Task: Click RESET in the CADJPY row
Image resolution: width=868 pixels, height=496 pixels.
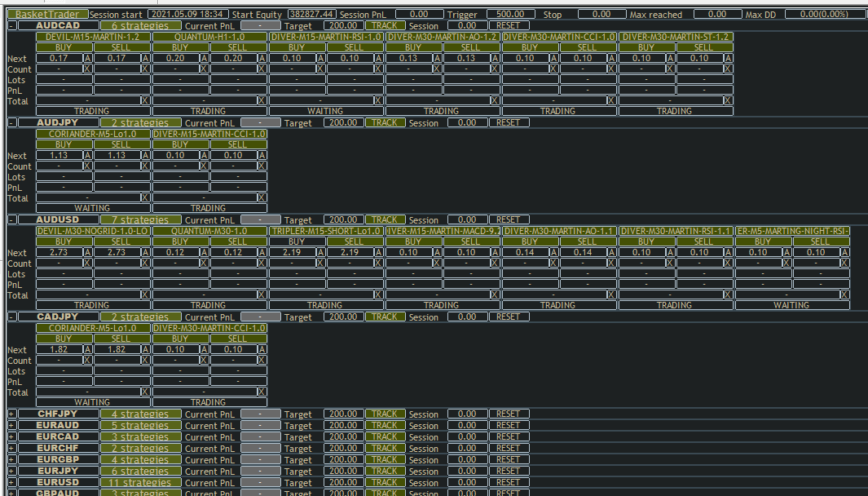Action: click(509, 317)
